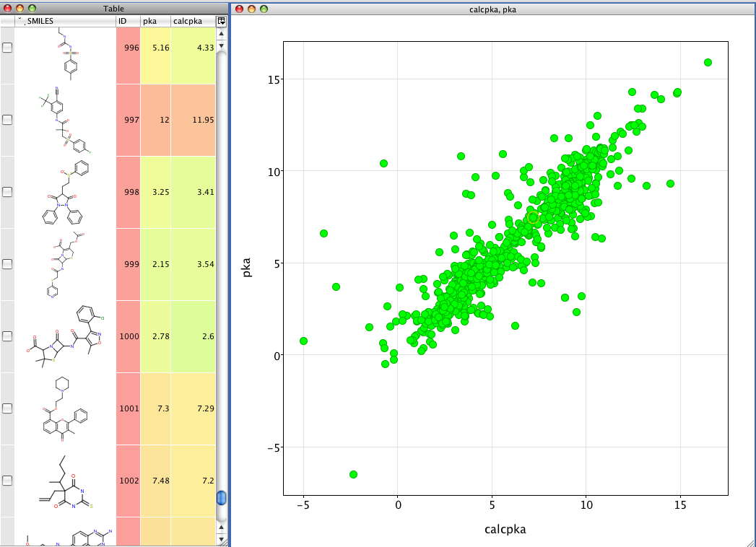Click the bottom scroll-up arrow in Table scrollbar
Image resolution: width=756 pixels, height=547 pixels.
[x=221, y=528]
